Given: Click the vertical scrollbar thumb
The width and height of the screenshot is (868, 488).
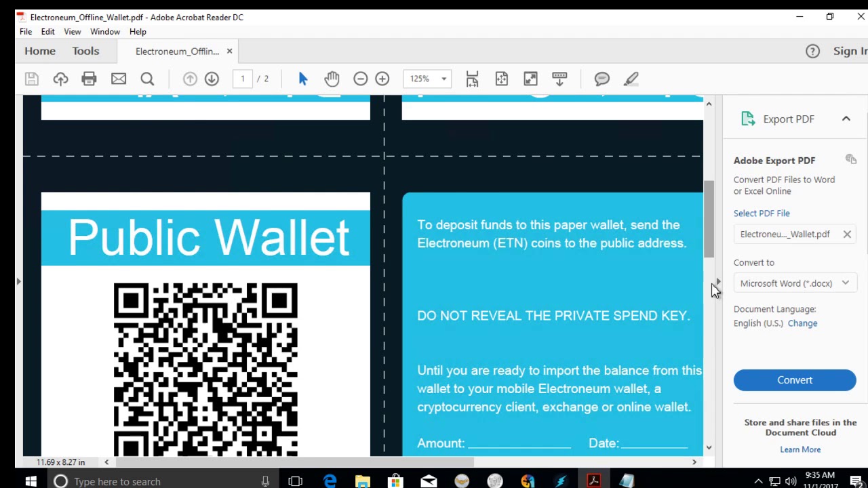Looking at the screenshot, I should pos(709,219).
